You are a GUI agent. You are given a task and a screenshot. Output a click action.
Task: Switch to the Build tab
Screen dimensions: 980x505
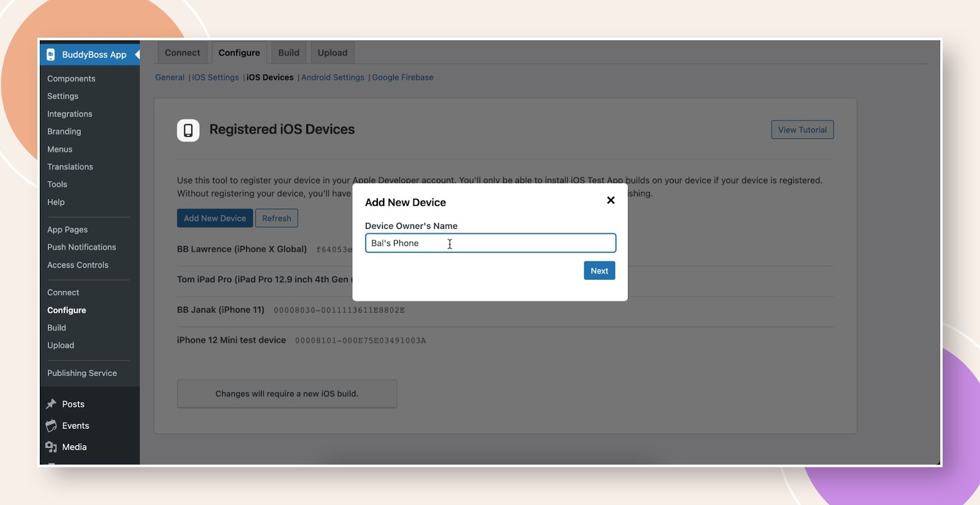pyautogui.click(x=289, y=53)
